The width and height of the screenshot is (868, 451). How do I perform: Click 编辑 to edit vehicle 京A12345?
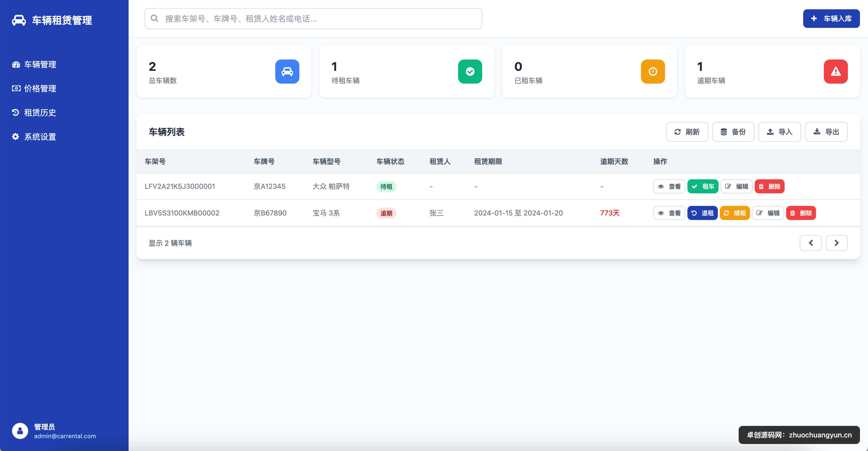pyautogui.click(x=737, y=186)
